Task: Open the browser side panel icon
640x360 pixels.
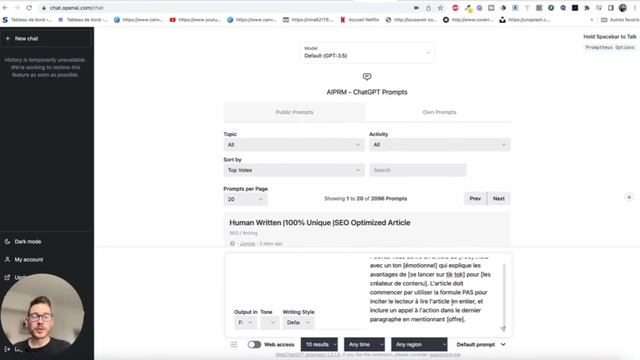Action: tap(611, 8)
